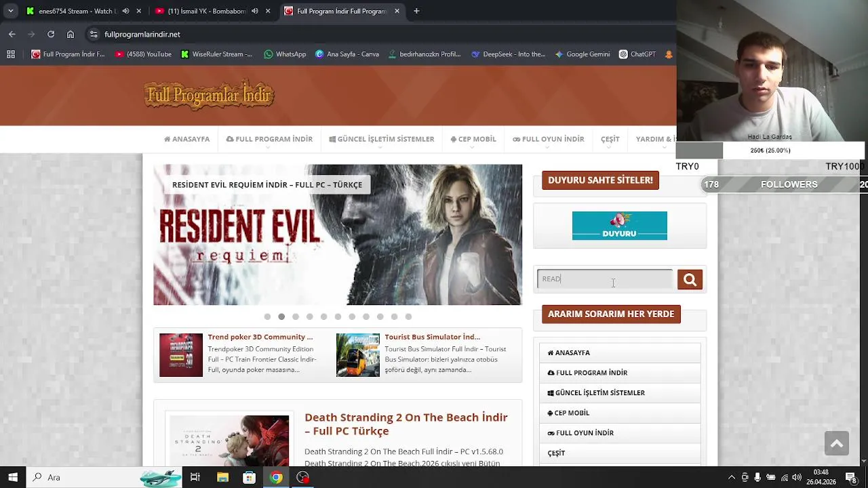Open ANASAYFA in the top navigation
This screenshot has width=868, height=488.
click(186, 139)
